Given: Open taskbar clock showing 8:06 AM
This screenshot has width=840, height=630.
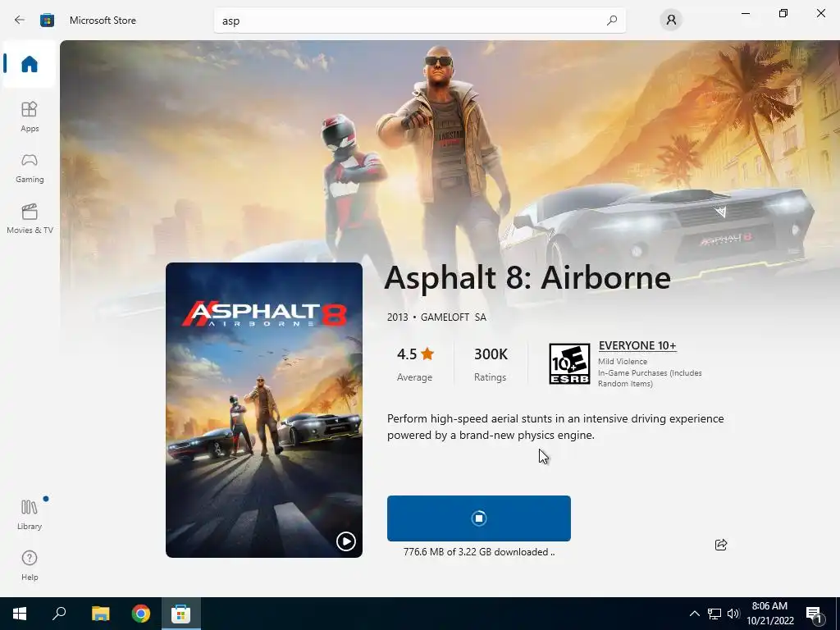Looking at the screenshot, I should pos(769,614).
